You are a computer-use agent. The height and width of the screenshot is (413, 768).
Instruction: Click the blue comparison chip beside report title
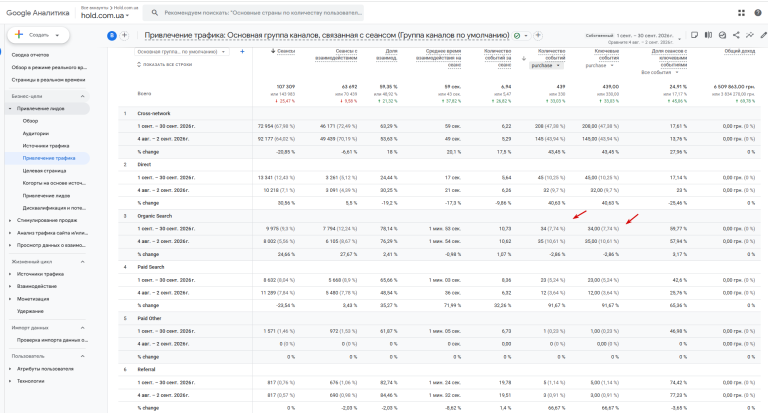click(112, 35)
